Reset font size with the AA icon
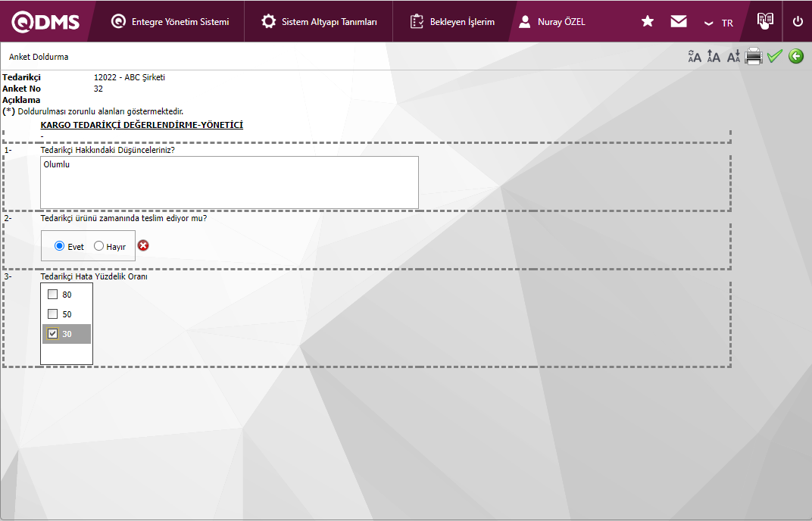 click(695, 56)
